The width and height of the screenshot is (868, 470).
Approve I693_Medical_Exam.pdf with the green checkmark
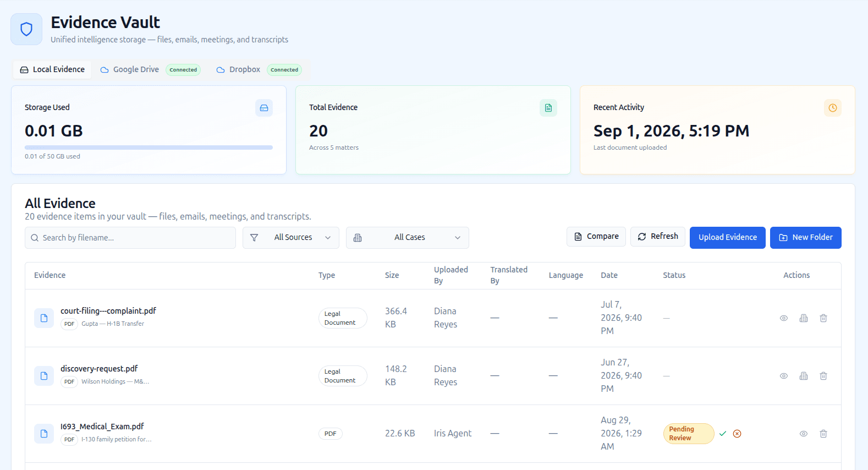pos(723,434)
